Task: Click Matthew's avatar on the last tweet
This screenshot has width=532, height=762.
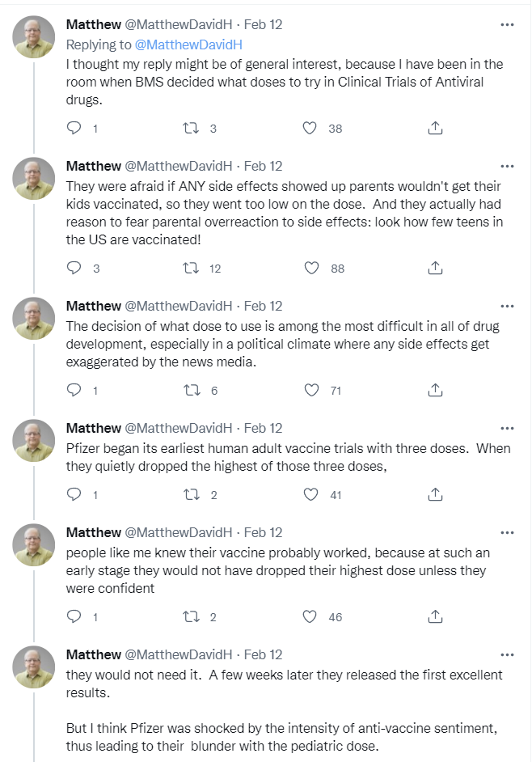Action: tap(34, 668)
